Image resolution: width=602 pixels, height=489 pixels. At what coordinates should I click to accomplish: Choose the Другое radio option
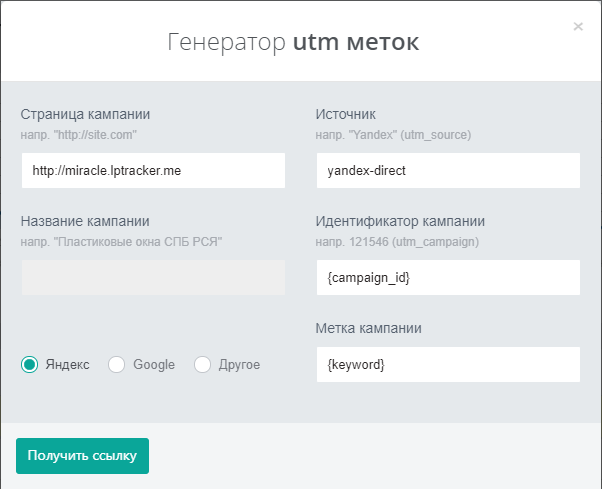(x=202, y=364)
